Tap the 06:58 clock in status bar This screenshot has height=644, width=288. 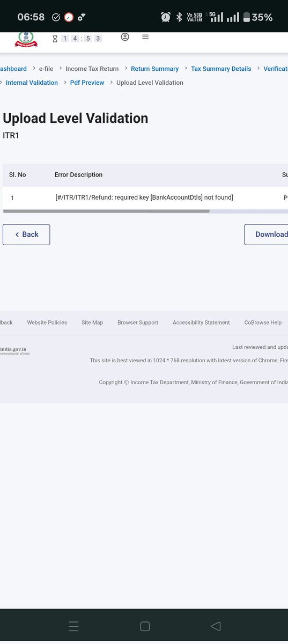pyautogui.click(x=31, y=17)
